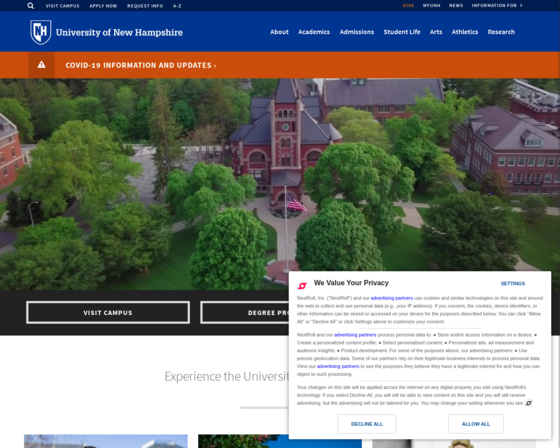Image resolution: width=560 pixels, height=448 pixels.
Task: Open the search magnifier icon
Action: click(x=31, y=6)
